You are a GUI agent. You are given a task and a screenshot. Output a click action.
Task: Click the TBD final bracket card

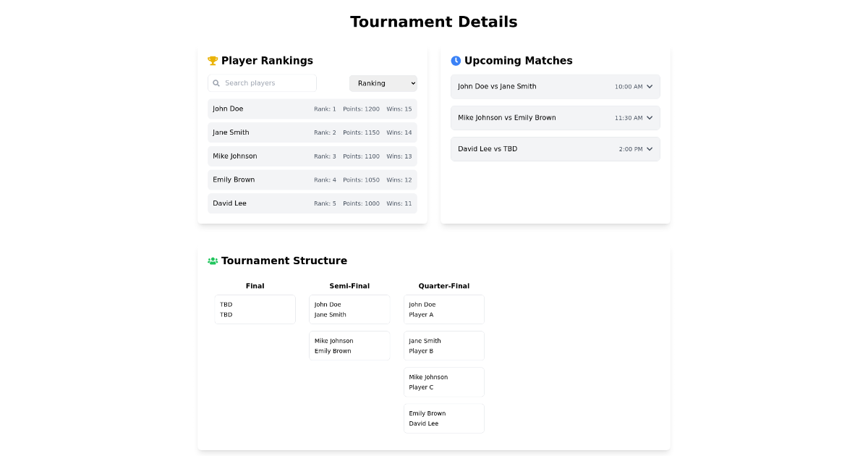point(255,309)
